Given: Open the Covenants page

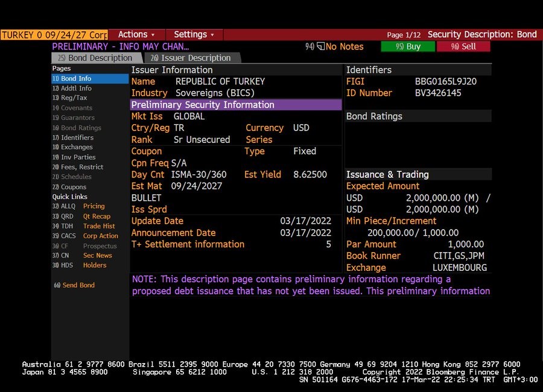Looking at the screenshot, I should click(x=72, y=108).
